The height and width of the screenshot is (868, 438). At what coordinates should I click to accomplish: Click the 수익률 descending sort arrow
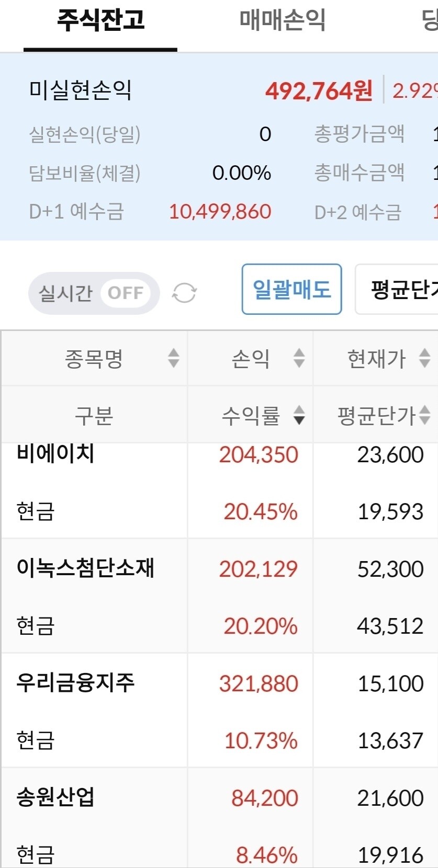coord(298,418)
